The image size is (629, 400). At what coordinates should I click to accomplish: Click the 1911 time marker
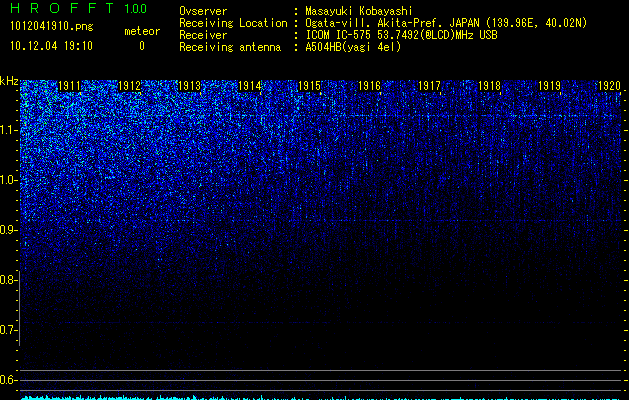[69, 86]
